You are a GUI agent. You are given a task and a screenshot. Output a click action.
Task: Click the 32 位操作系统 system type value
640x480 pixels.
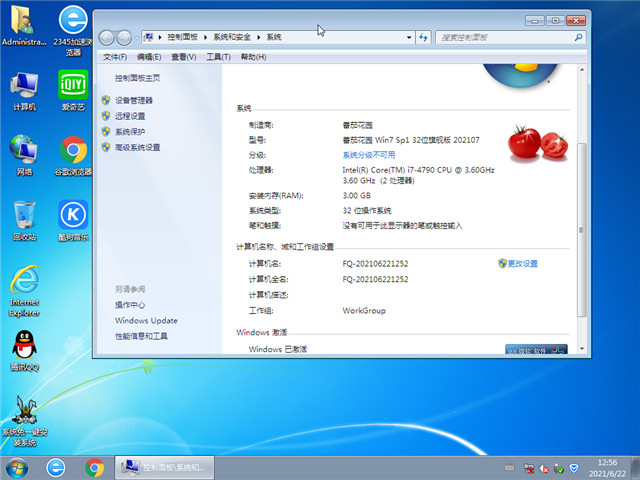pyautogui.click(x=367, y=211)
